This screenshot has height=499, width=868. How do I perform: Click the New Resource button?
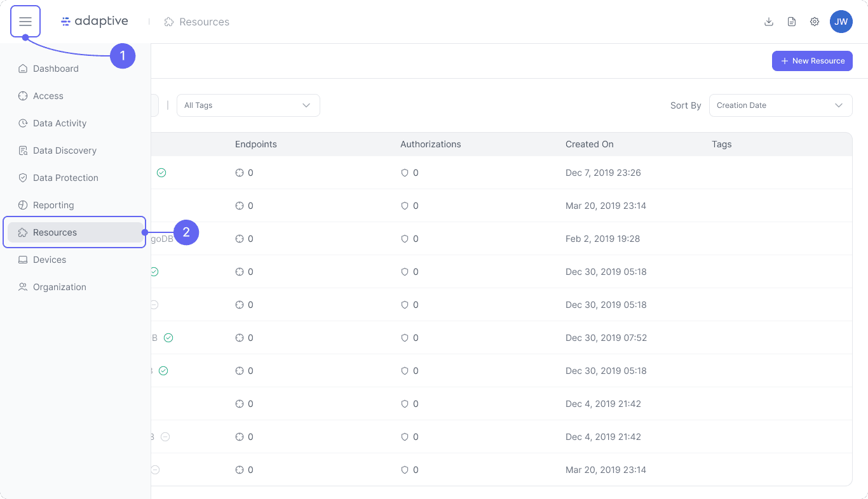tap(812, 61)
